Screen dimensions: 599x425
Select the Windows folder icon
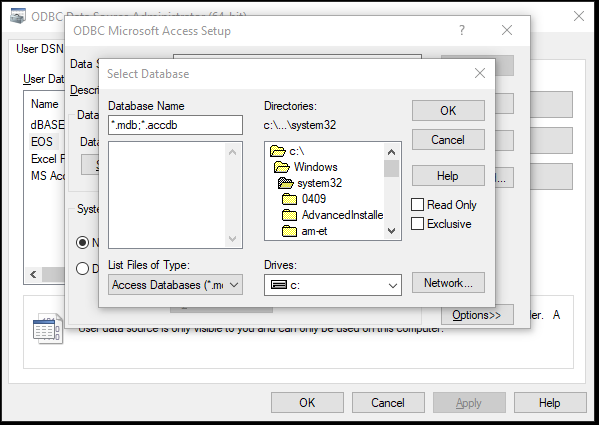282,167
